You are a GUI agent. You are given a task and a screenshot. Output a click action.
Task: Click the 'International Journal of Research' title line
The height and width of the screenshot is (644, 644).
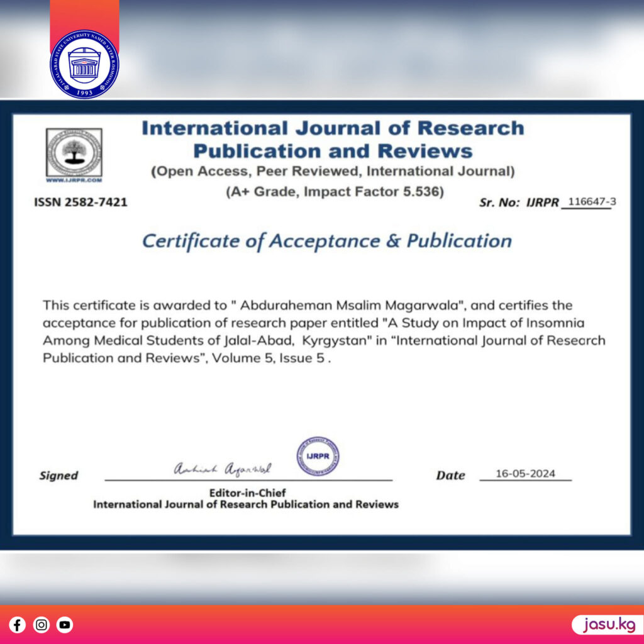[x=333, y=128]
